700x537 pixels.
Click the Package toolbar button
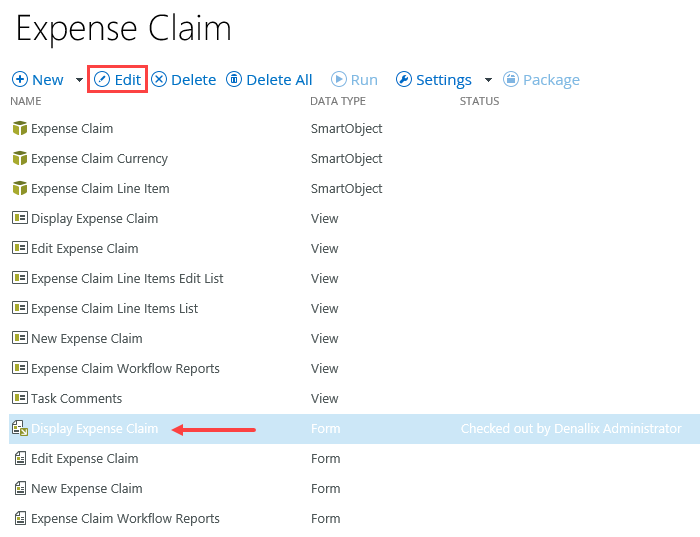tap(541, 80)
